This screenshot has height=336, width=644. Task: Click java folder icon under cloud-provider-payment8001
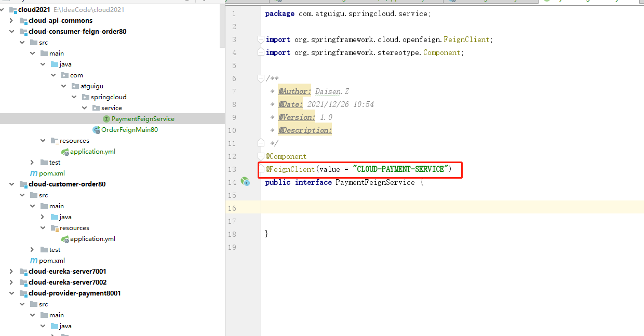coord(55,326)
